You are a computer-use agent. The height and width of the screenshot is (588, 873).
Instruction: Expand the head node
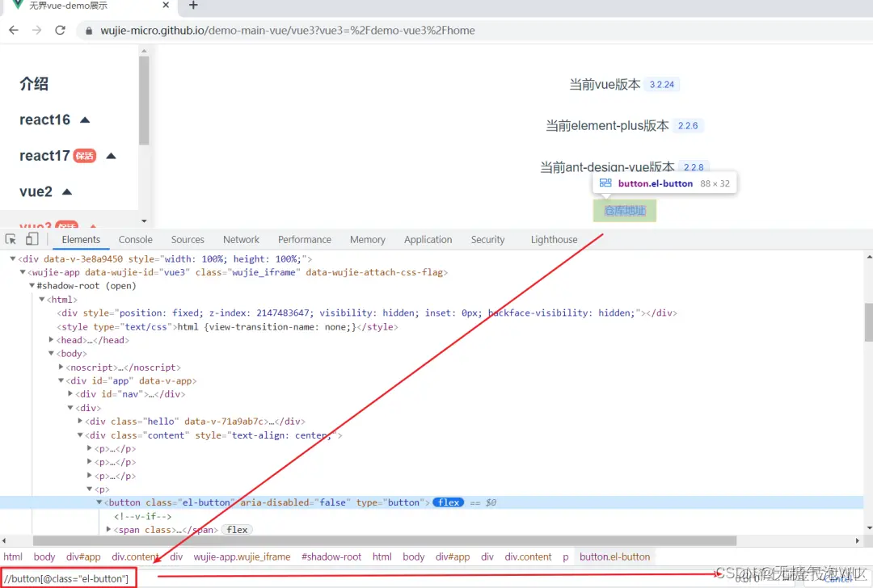(x=51, y=339)
